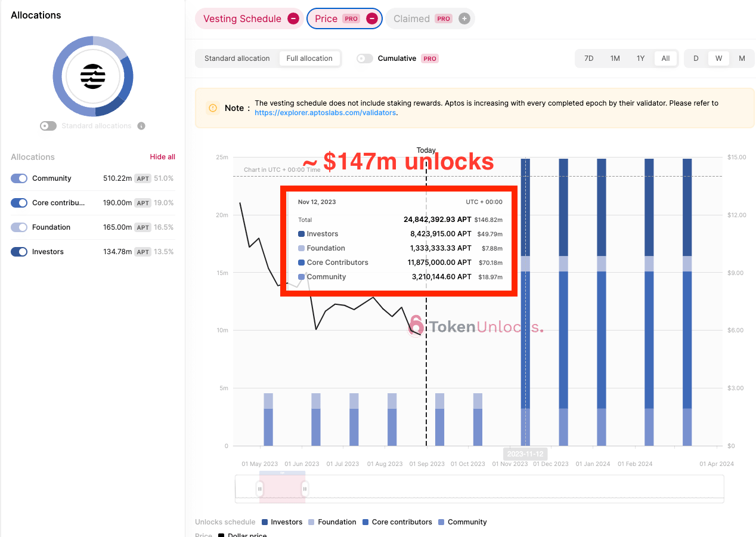The image size is (756, 537).
Task: Click the Nov 12, 2023 tooltip date
Action: click(317, 202)
